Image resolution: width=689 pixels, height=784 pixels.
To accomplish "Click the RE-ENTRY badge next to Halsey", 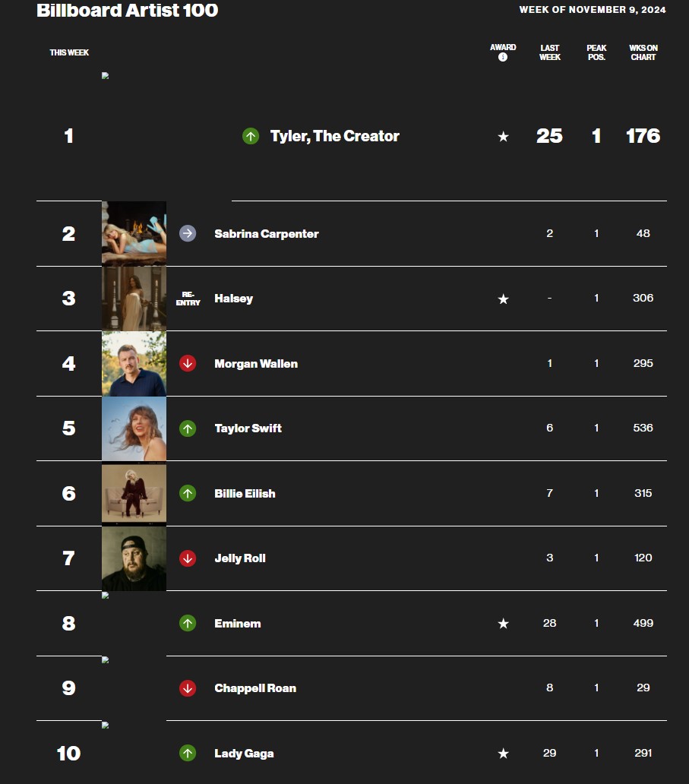I will [187, 299].
